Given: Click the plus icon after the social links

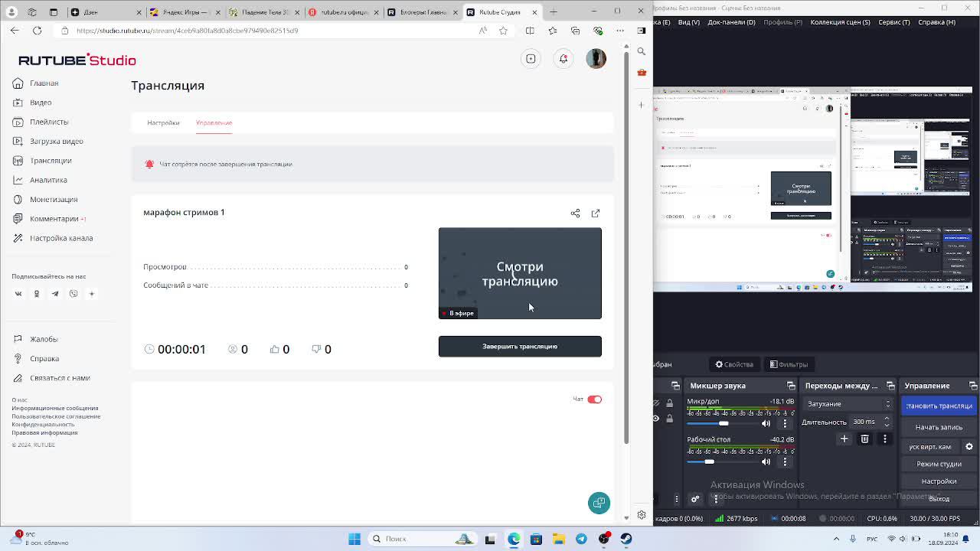Looking at the screenshot, I should coord(92,294).
